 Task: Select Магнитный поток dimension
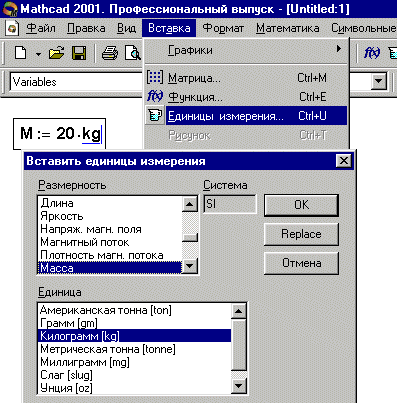click(x=110, y=242)
